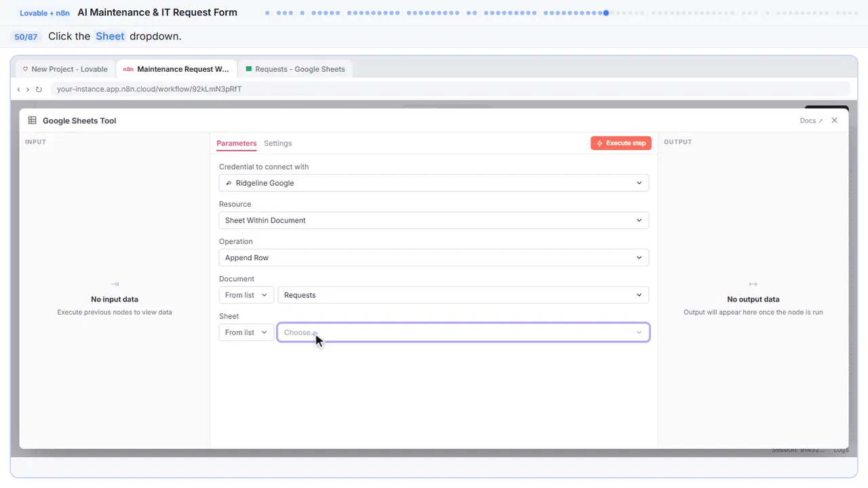
Task: Click the browser back arrow icon
Action: [x=18, y=89]
